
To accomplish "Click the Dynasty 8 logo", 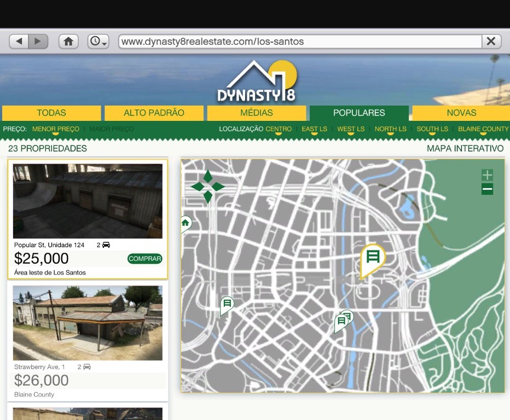I will pos(257,81).
